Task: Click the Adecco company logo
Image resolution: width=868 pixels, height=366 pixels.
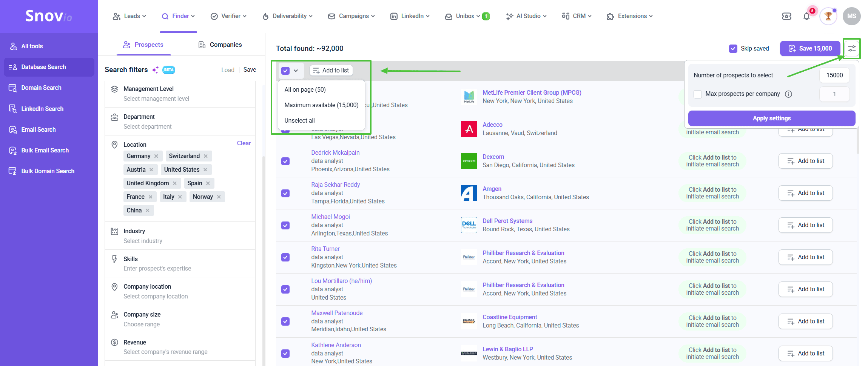Action: 469,129
